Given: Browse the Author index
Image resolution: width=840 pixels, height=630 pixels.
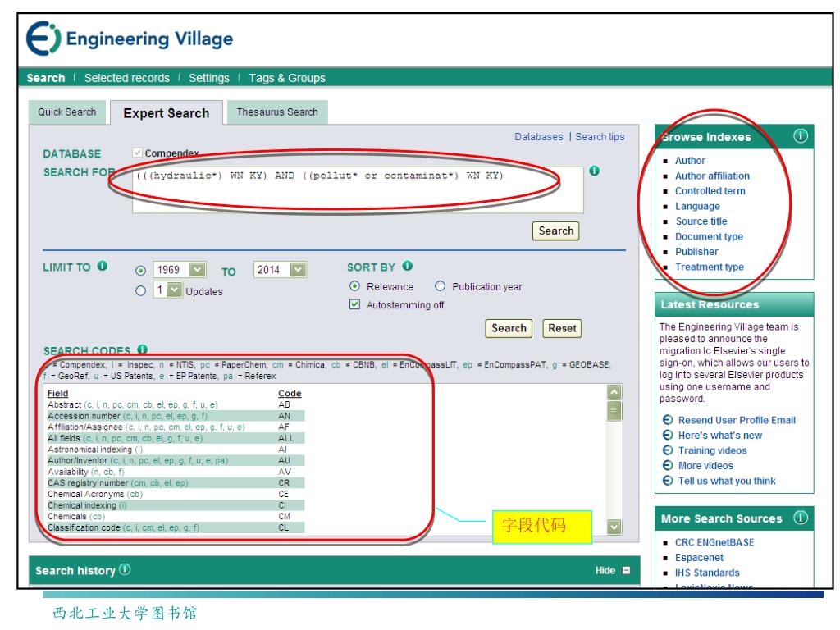Looking at the screenshot, I should (690, 160).
